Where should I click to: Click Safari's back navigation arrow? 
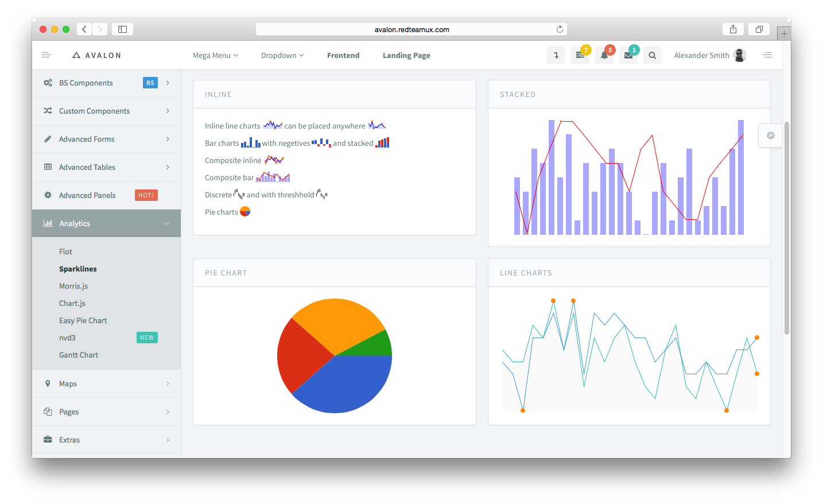(84, 29)
